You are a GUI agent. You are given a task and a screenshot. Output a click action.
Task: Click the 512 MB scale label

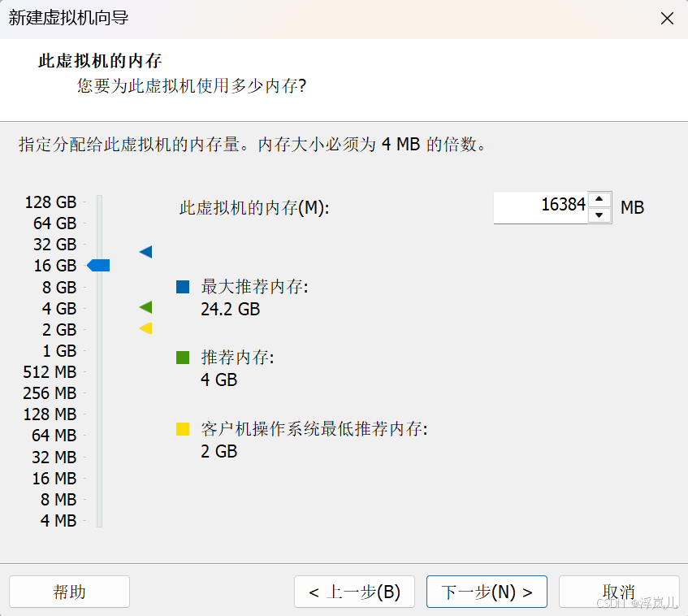click(50, 372)
